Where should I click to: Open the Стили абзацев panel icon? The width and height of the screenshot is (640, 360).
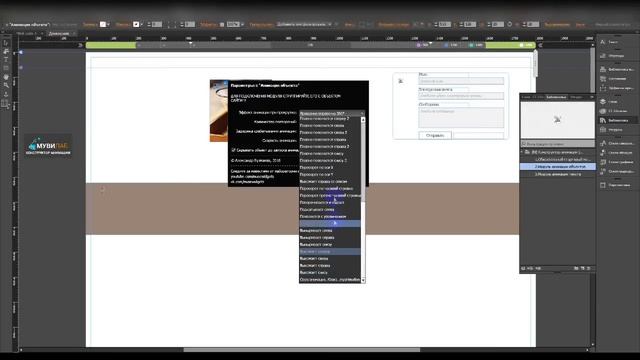(x=603, y=153)
